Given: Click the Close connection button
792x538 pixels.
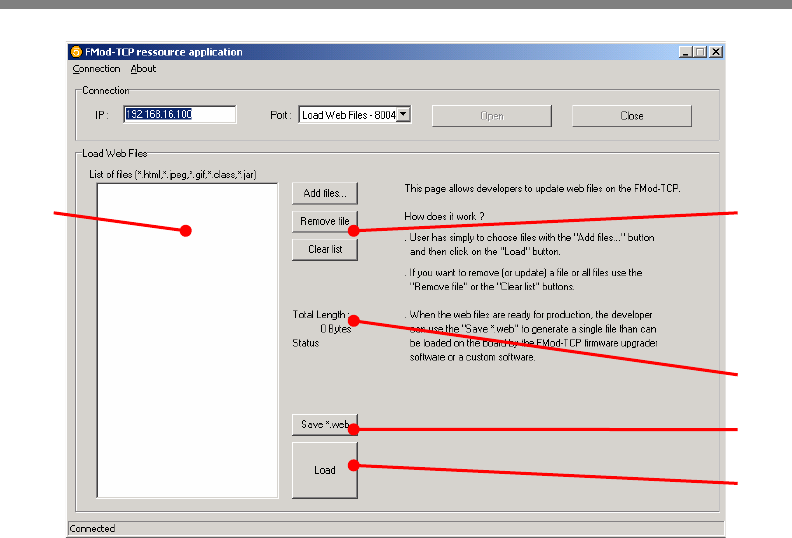Looking at the screenshot, I should (x=631, y=116).
